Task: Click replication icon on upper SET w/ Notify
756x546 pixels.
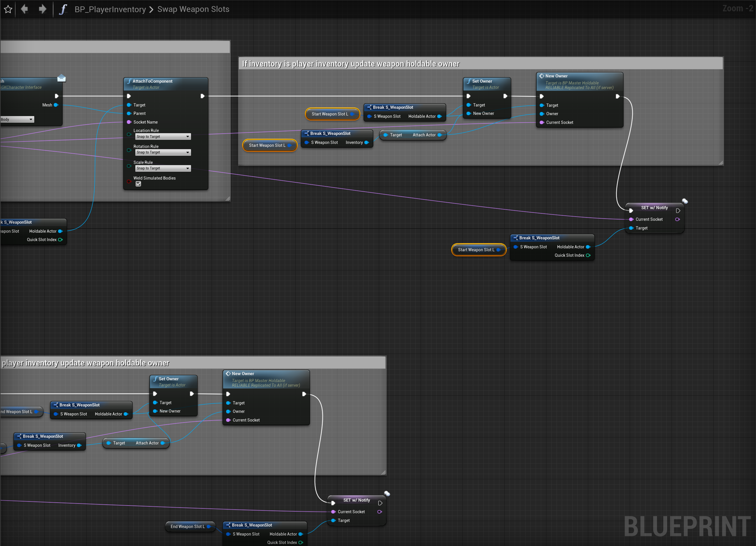Action: pyautogui.click(x=685, y=201)
